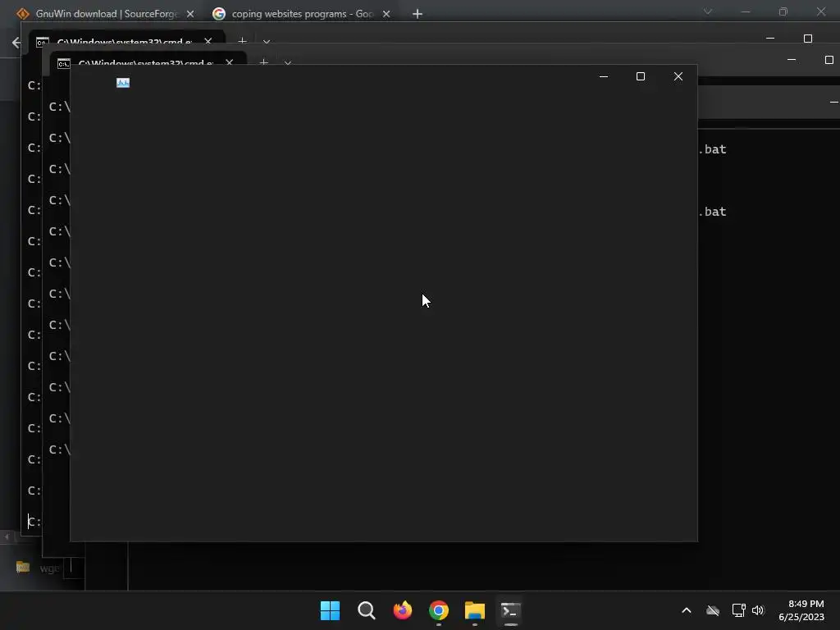The width and height of the screenshot is (840, 630).
Task: Switch to coping websites programs Google tab
Action: [x=302, y=14]
